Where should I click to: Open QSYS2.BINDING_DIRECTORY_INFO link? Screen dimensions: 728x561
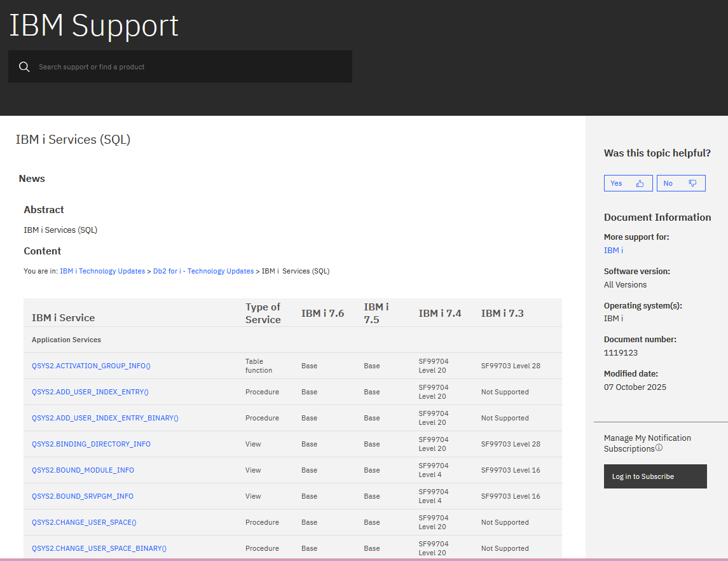tap(91, 444)
